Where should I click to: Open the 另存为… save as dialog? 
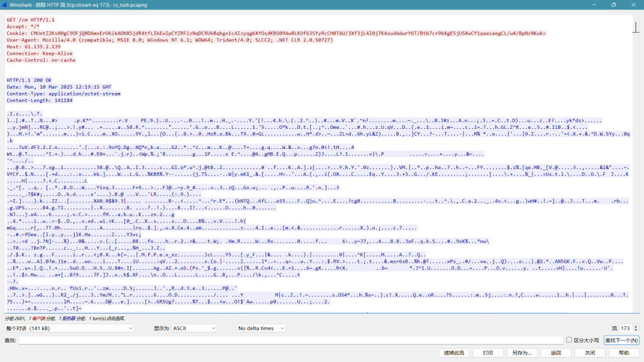point(522,353)
